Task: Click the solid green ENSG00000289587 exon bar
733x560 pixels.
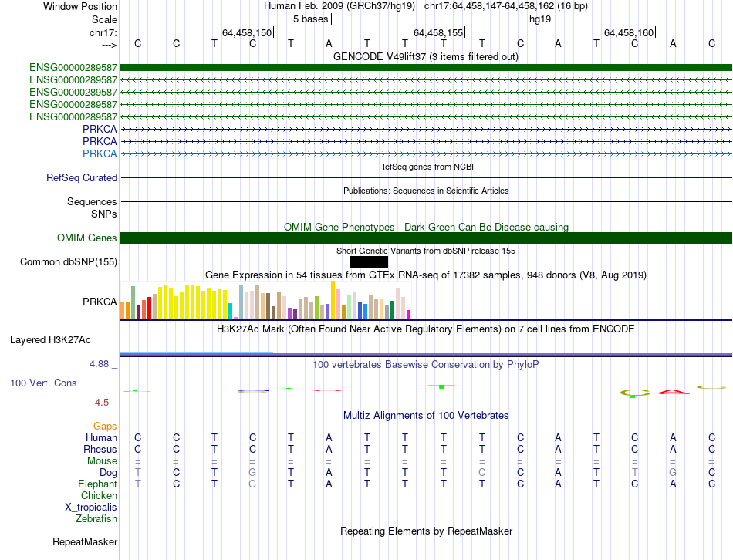Action: (x=426, y=68)
